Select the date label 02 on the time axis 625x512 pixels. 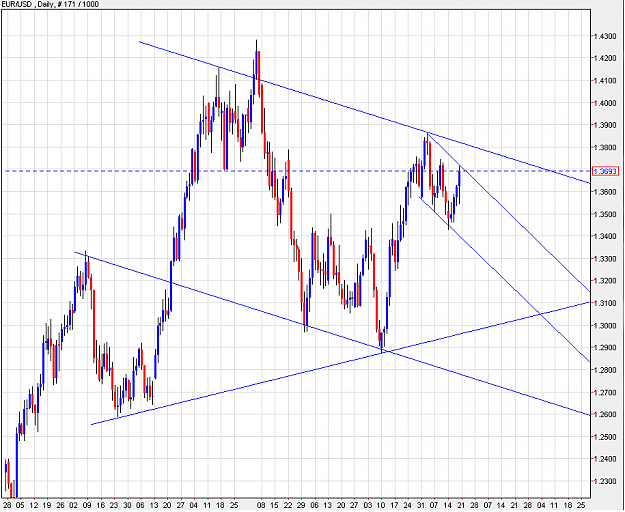[74, 505]
